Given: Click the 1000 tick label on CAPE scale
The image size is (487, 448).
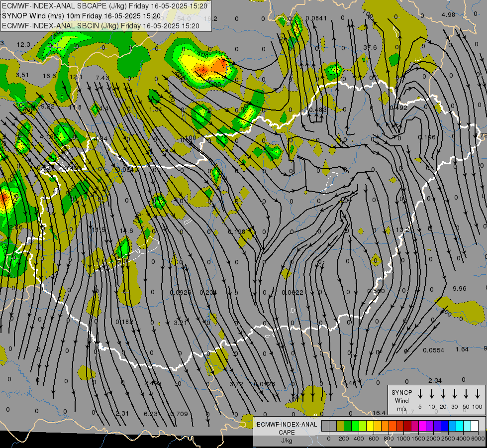Looking at the screenshot, I should coord(403,439).
